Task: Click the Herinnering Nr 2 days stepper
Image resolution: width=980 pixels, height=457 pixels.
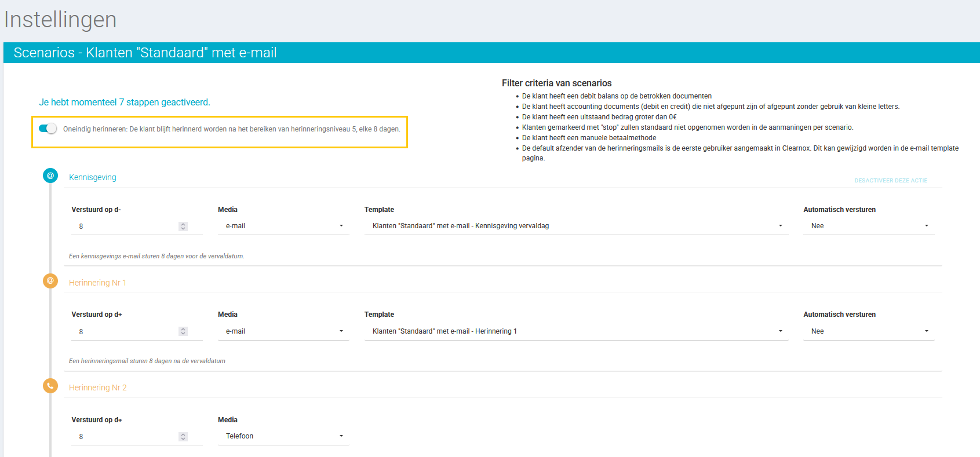Action: [183, 437]
